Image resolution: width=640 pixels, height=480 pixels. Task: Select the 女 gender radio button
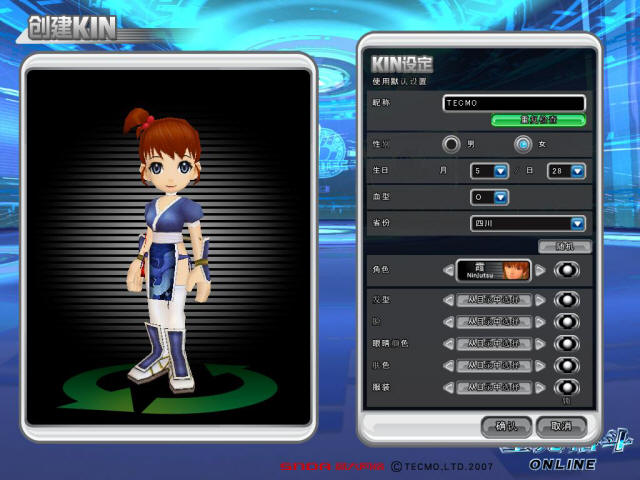point(523,144)
